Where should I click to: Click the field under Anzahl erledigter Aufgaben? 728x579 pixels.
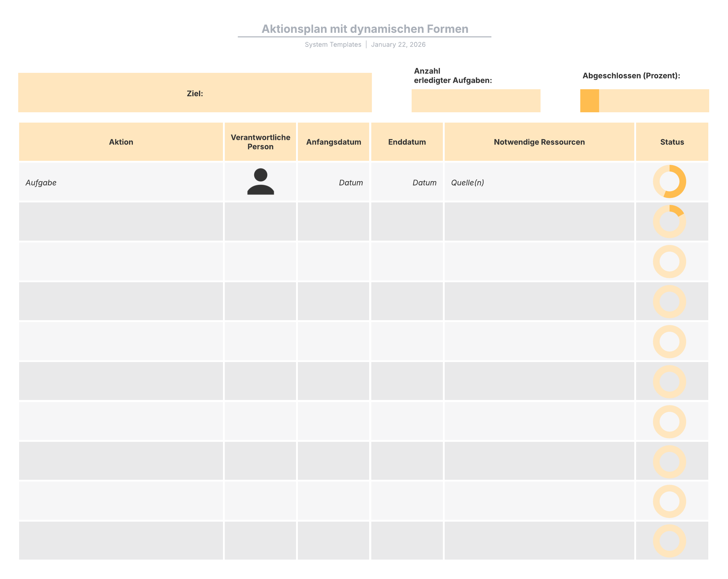click(476, 101)
